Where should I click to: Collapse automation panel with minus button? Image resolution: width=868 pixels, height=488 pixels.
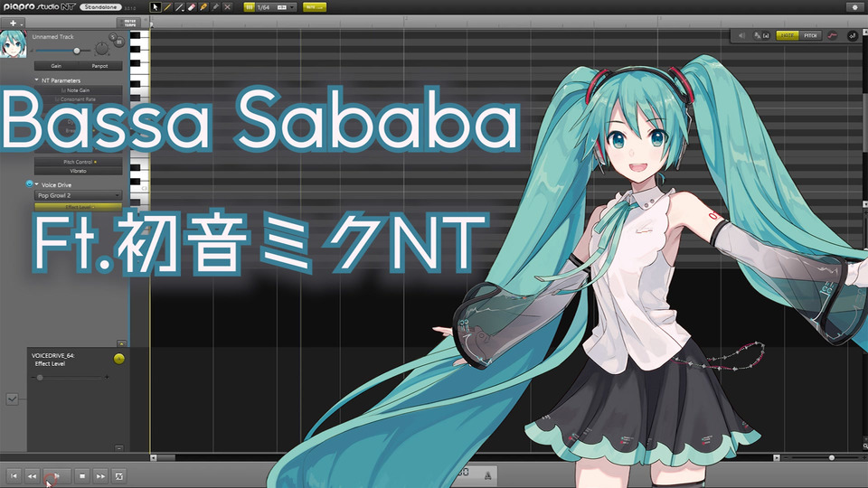(119, 447)
